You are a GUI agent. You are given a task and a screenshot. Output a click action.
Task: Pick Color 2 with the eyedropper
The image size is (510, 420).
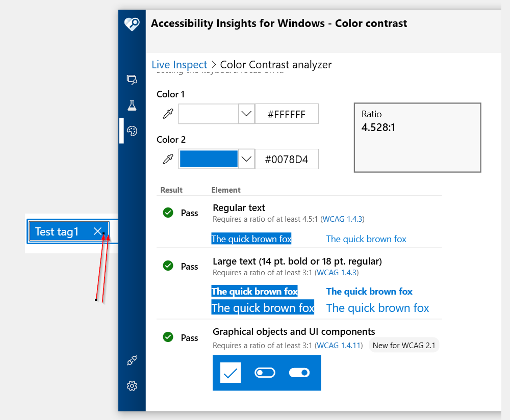click(168, 159)
